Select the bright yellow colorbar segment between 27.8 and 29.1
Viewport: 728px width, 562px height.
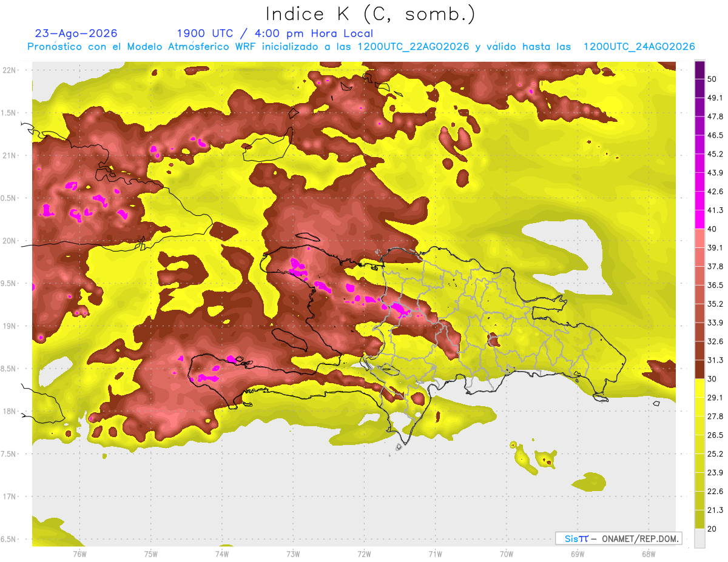[x=699, y=407]
